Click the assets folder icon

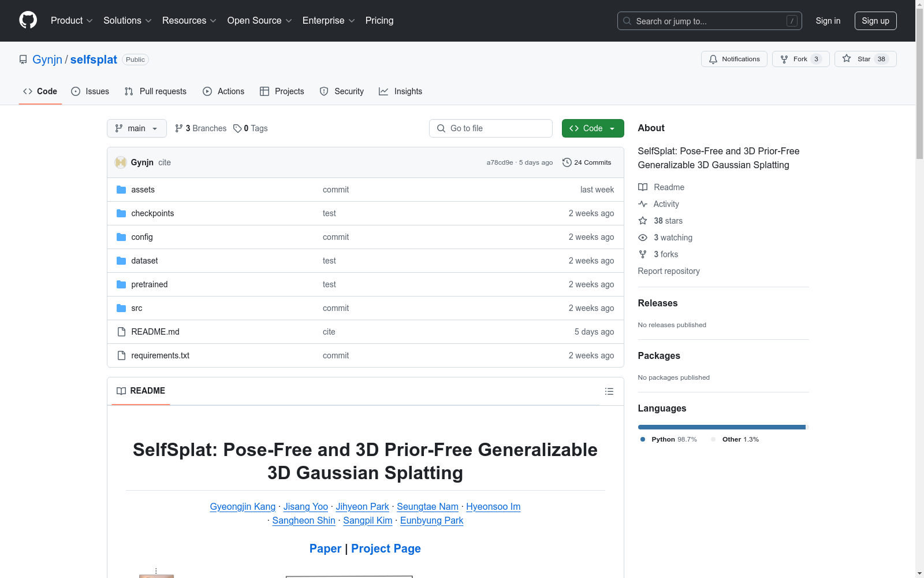tap(121, 190)
